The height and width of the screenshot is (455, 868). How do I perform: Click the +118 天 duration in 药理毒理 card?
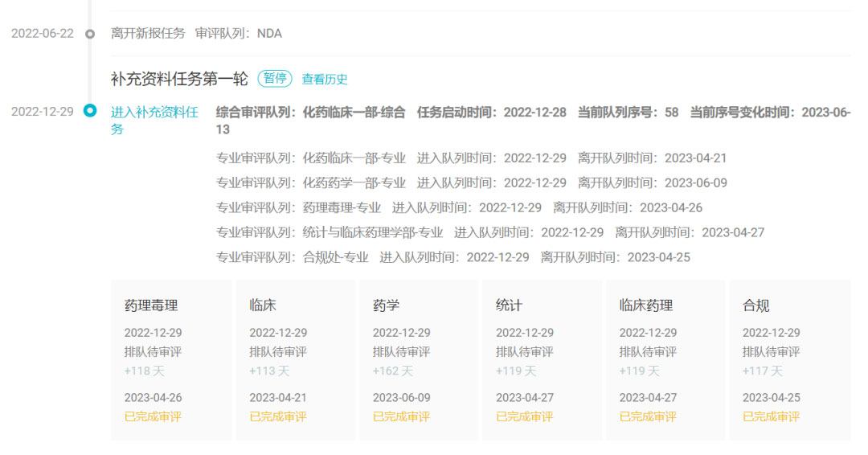click(x=145, y=371)
